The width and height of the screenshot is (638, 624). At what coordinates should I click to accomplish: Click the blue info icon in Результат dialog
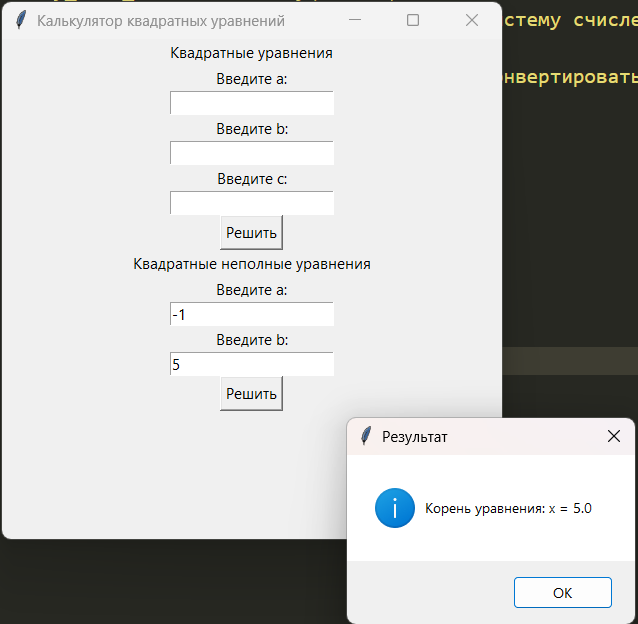(x=395, y=508)
